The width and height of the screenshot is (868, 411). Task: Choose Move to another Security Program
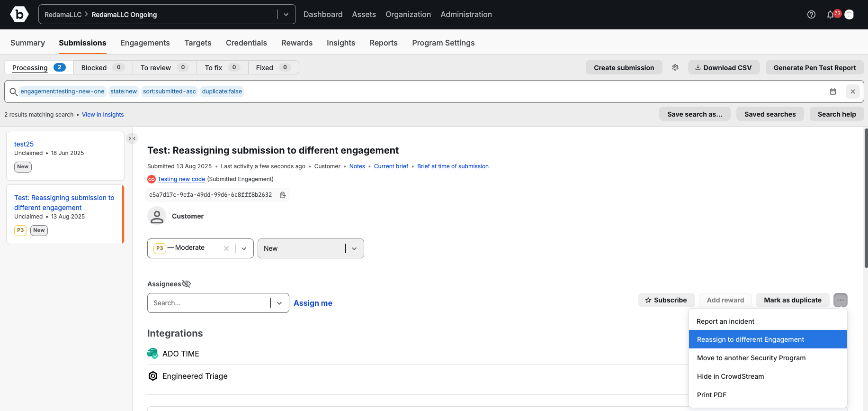pyautogui.click(x=768, y=358)
